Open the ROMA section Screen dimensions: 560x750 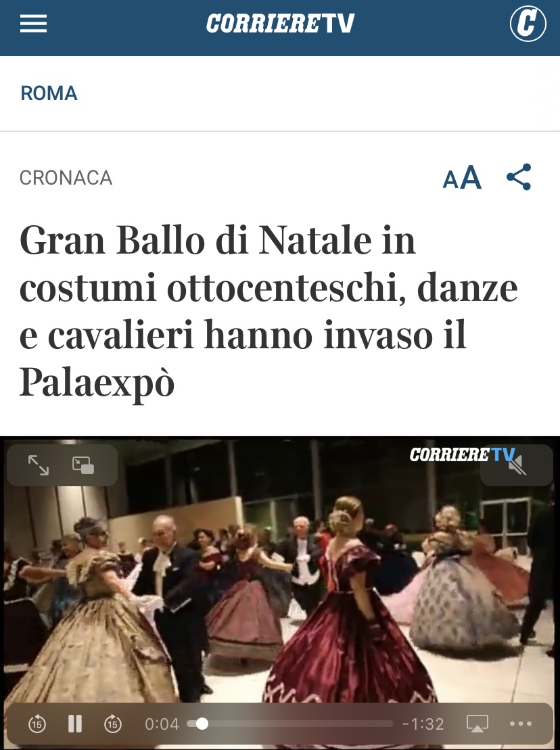[x=49, y=93]
